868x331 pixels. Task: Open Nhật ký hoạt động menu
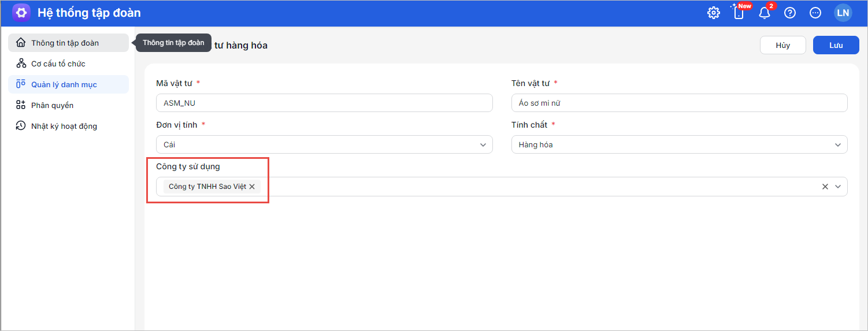coord(64,126)
